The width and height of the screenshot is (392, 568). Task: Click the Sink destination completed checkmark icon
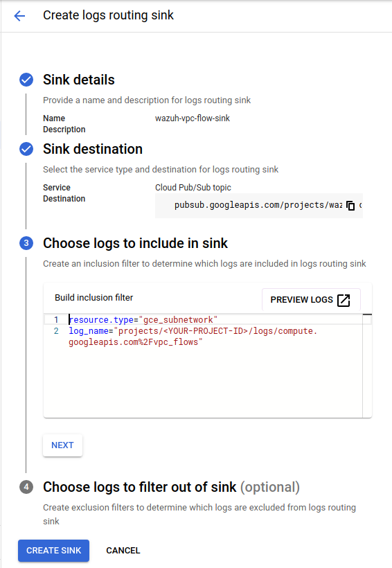[26, 149]
